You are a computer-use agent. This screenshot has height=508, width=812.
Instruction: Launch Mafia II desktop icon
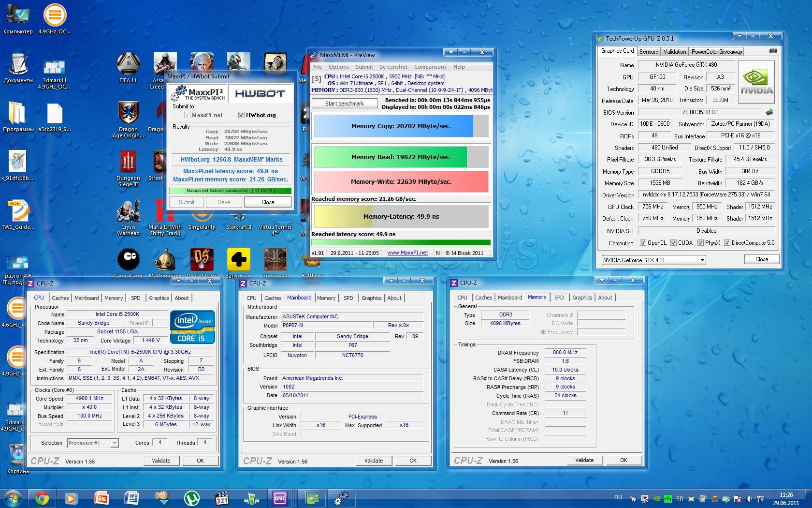pyautogui.click(x=165, y=217)
